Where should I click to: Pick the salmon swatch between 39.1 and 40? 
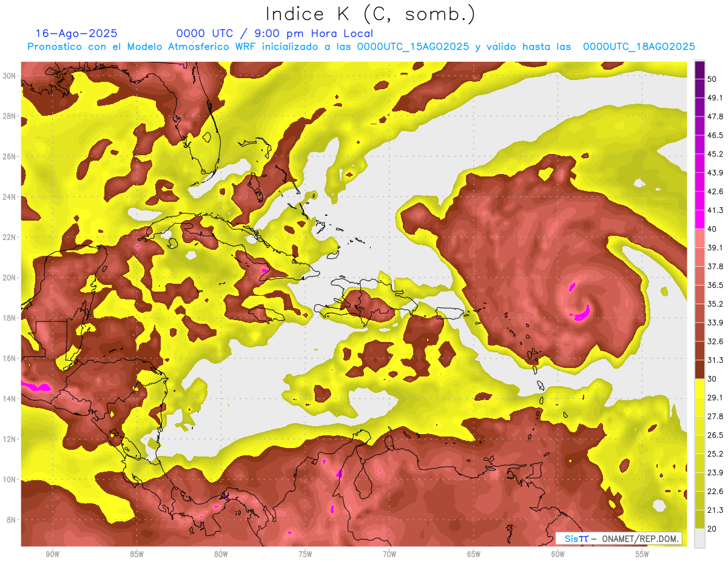tap(699, 238)
